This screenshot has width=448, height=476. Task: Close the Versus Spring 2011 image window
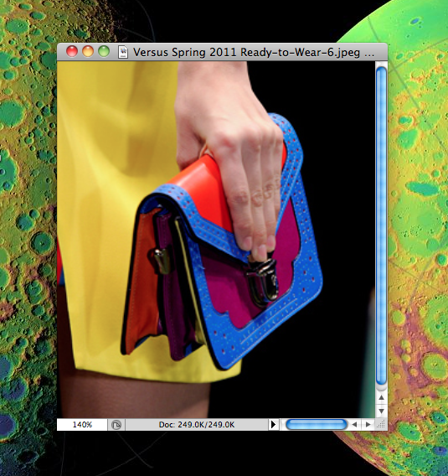coord(72,52)
